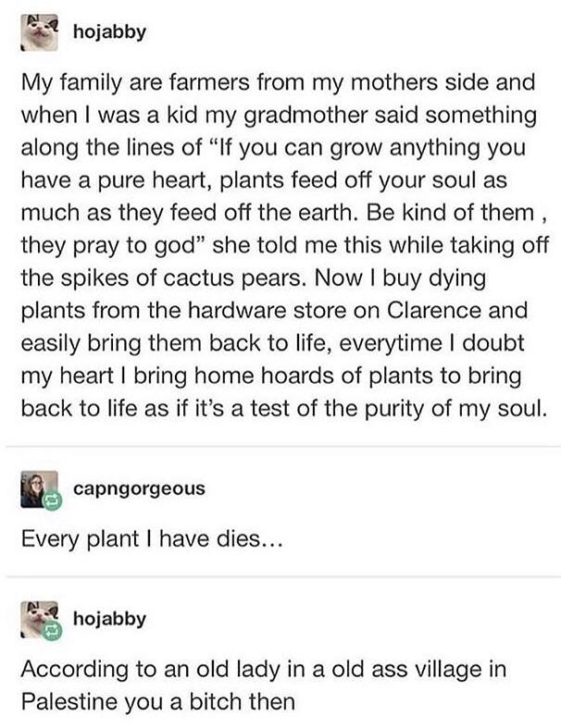Click the word 'gradmother' in the first post
This screenshot has height=728, width=561.
pyautogui.click(x=276, y=117)
